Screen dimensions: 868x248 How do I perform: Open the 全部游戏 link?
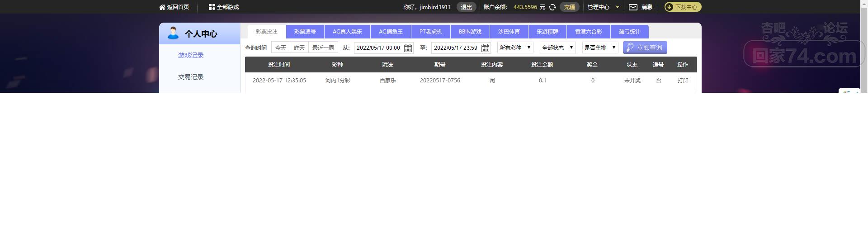click(x=224, y=7)
